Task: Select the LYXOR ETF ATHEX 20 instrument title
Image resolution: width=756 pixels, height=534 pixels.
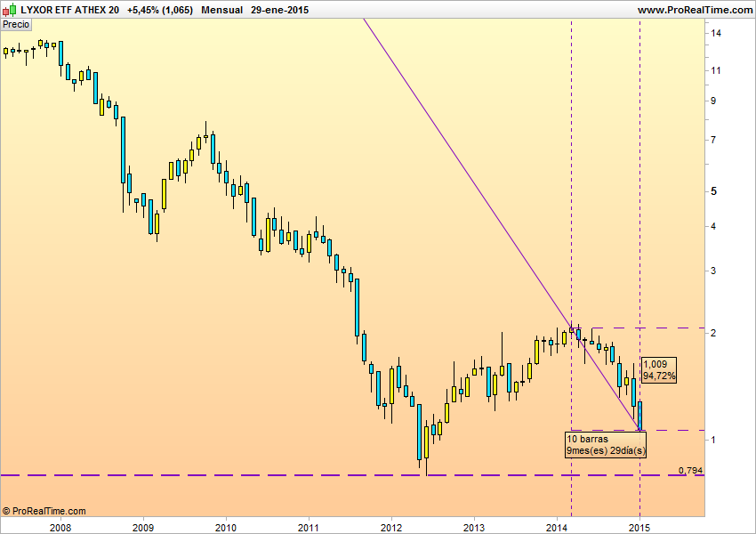Action: 70,9
